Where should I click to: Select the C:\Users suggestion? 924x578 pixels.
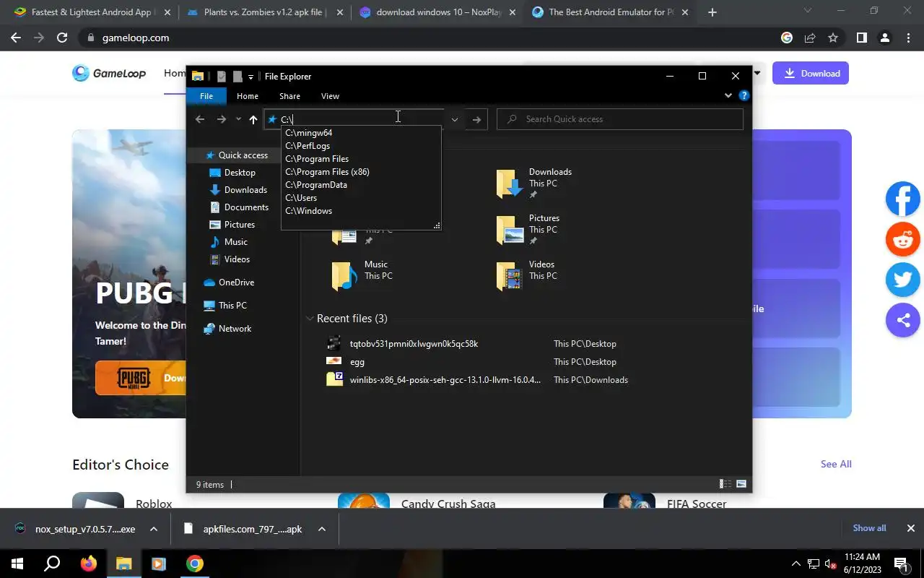coord(301,198)
